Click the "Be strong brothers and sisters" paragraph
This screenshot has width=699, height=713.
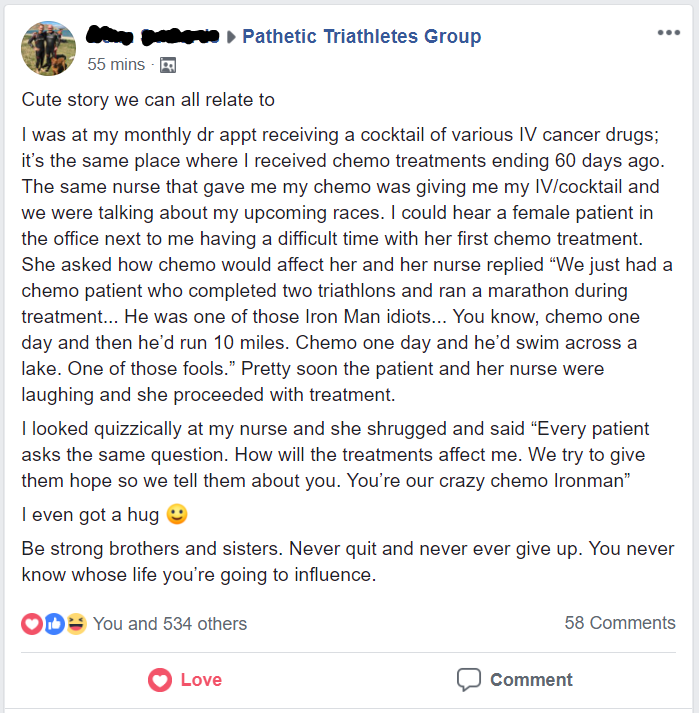click(347, 562)
